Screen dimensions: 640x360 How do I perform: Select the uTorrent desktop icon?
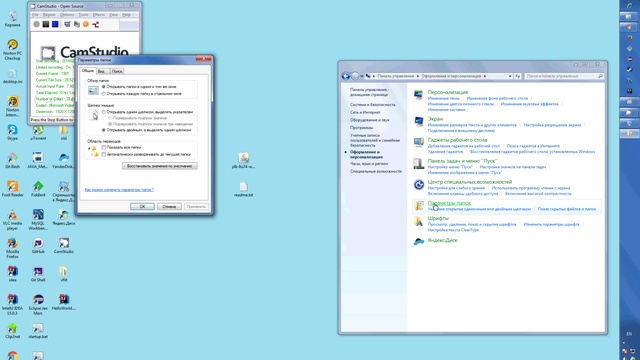[x=38, y=133]
